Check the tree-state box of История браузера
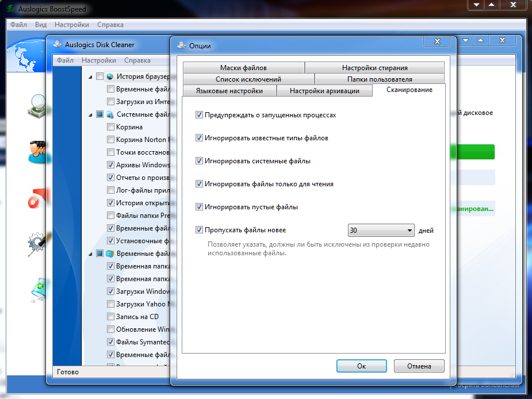This screenshot has height=399, width=532. pos(99,76)
